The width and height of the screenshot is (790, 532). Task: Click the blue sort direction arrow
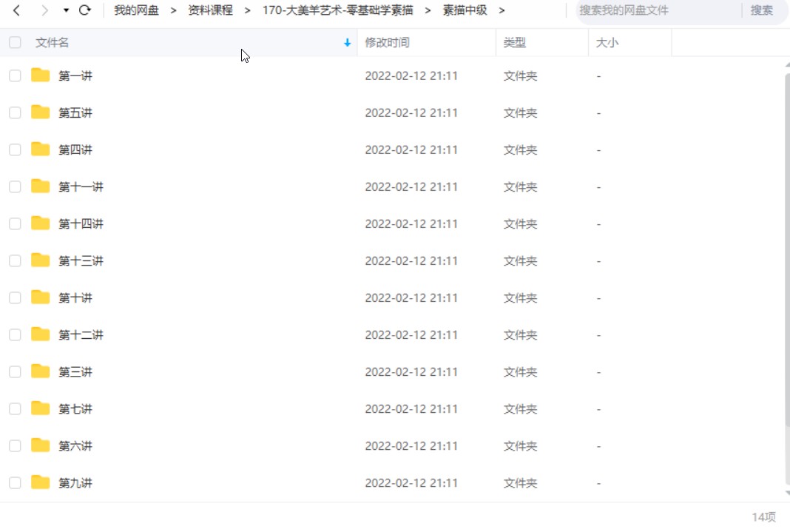click(347, 42)
